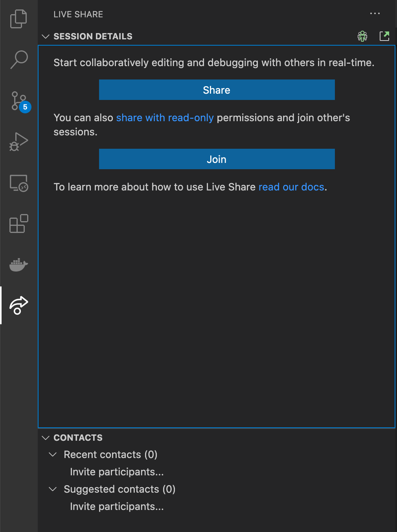
Task: Open the Extensions view
Action: (18, 224)
